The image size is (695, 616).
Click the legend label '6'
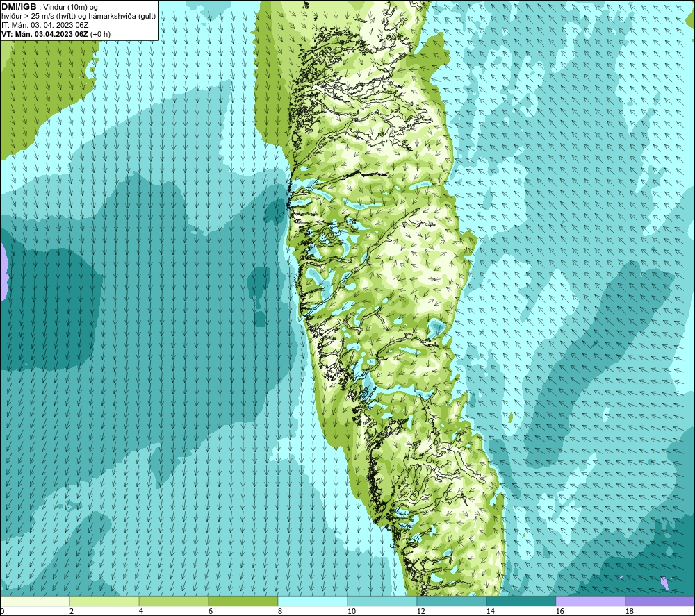click(211, 611)
